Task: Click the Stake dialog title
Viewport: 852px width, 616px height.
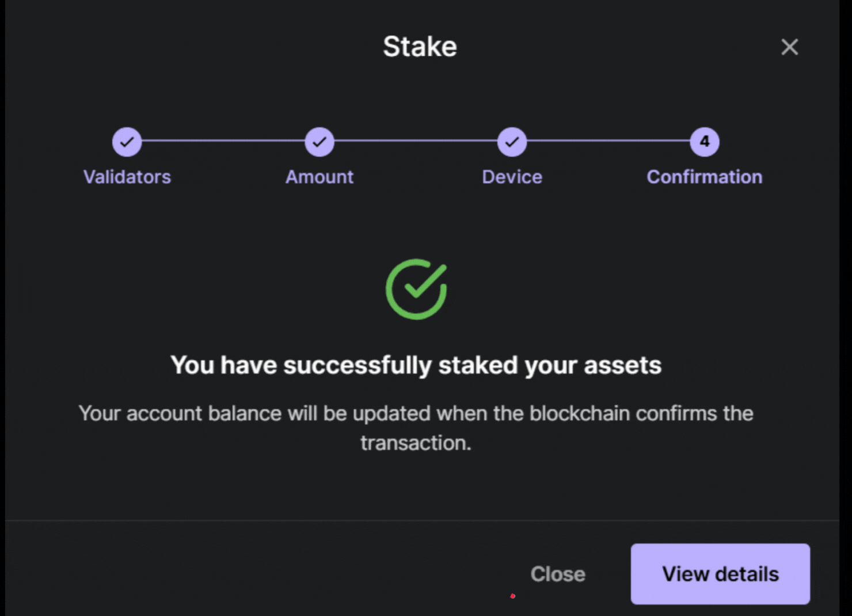Action: click(420, 46)
